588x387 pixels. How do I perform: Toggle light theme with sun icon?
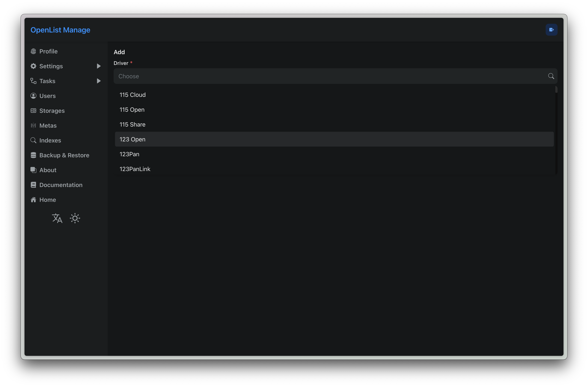(75, 218)
